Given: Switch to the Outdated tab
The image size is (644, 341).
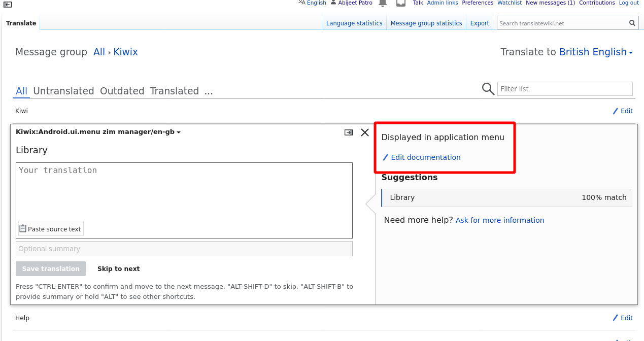Looking at the screenshot, I should point(122,91).
